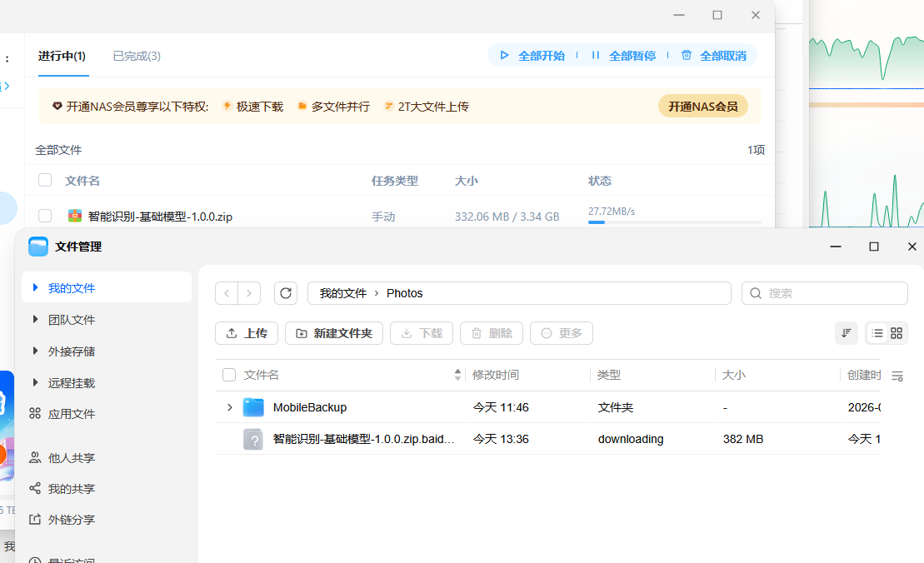Click the 状态 column header in downloads
924x563 pixels.
pos(600,181)
